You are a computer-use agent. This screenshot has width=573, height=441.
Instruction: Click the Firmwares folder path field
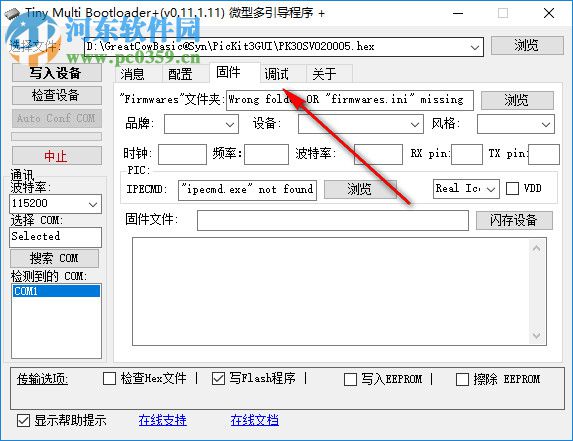(x=350, y=100)
